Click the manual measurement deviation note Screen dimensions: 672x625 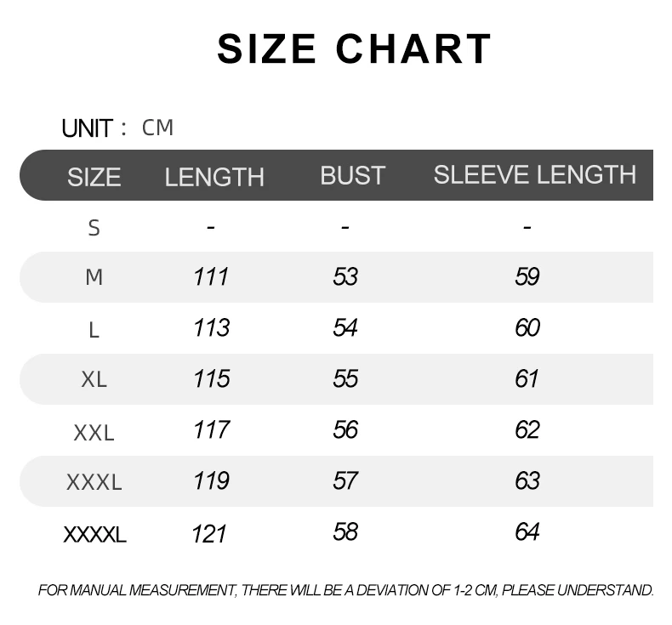click(x=345, y=590)
